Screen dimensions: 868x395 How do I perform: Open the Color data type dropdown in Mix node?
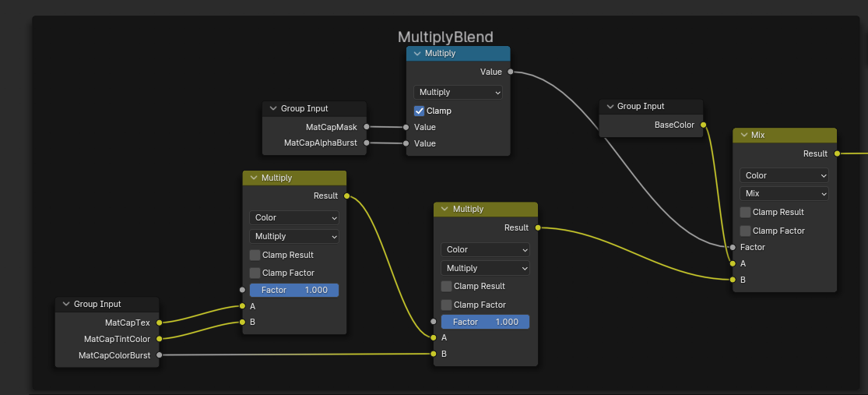click(x=784, y=175)
